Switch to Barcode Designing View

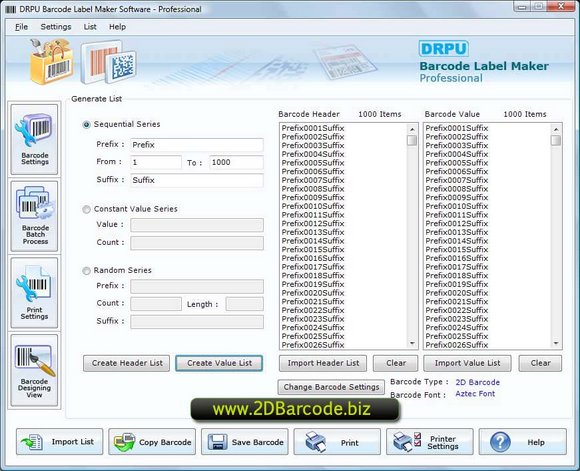click(x=34, y=370)
